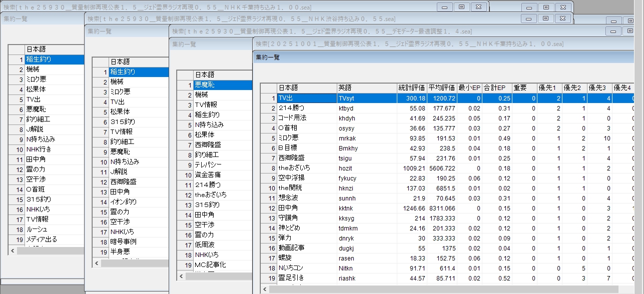Select the 西郷隆盛 row in the front table
Screen dimensions: 644x294
click(306, 158)
